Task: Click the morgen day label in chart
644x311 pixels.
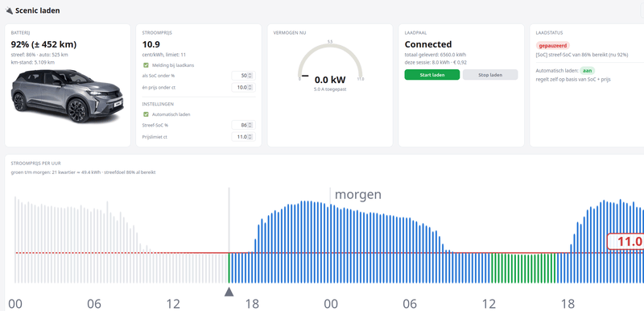Action: pyautogui.click(x=357, y=194)
